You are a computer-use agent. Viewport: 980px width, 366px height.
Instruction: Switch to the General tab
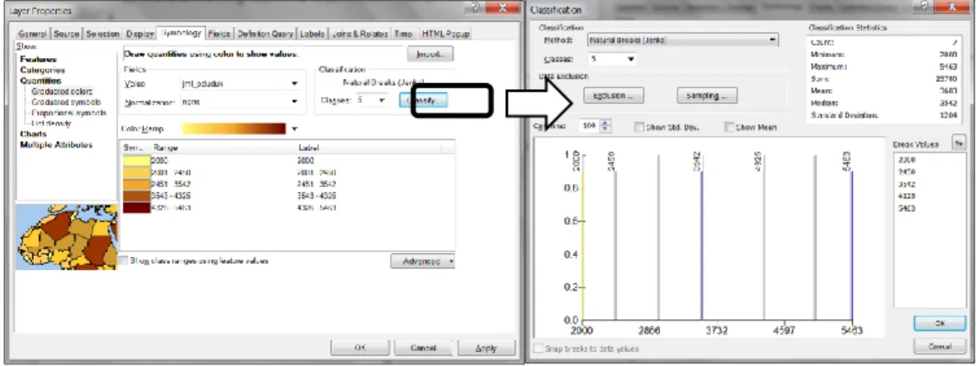point(33,34)
